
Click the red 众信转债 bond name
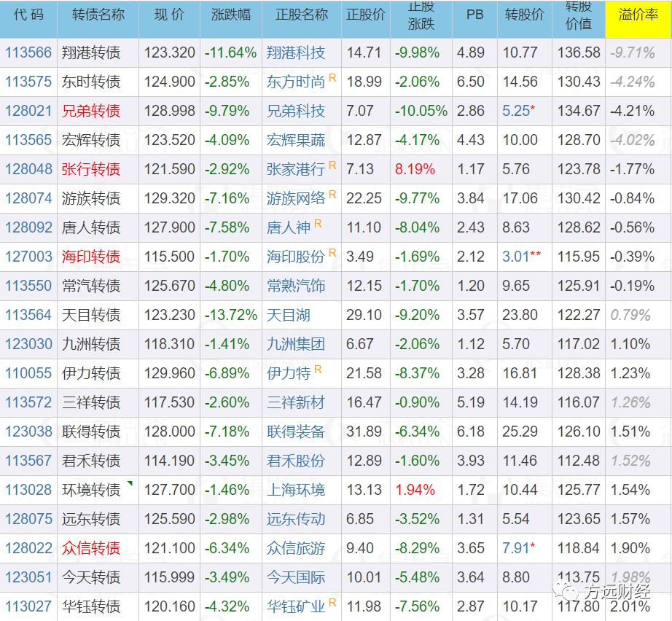[91, 548]
